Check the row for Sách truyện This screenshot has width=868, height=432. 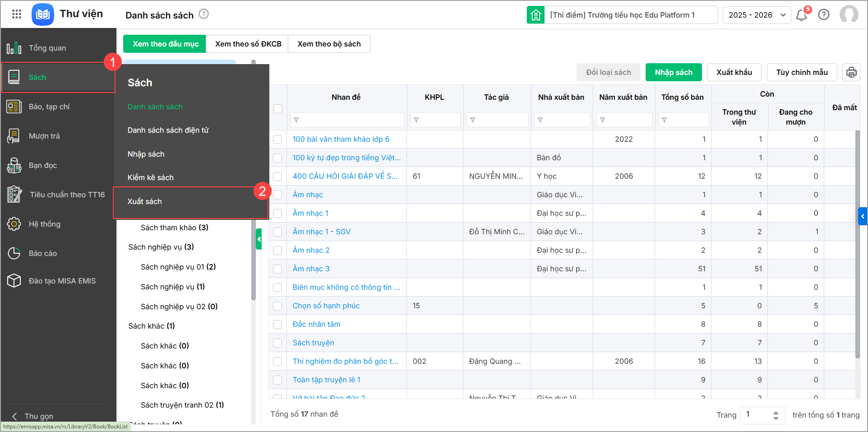coord(278,343)
